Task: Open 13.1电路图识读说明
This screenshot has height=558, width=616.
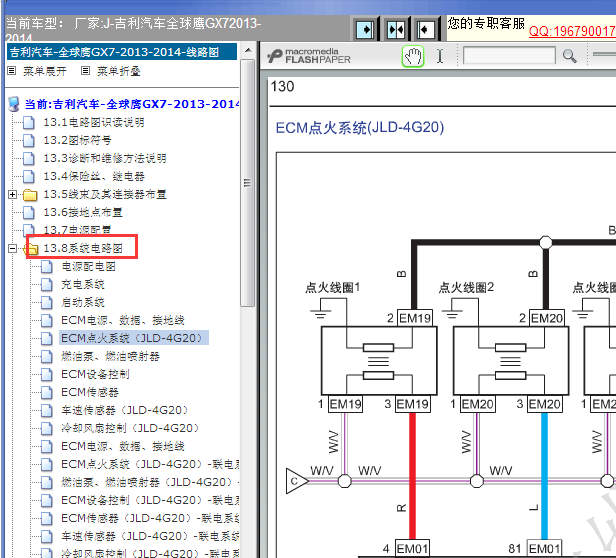Action: click(x=94, y=122)
